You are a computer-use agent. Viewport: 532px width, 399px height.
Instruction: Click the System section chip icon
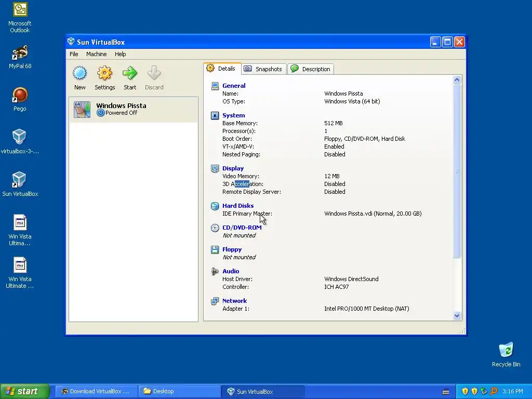(215, 115)
